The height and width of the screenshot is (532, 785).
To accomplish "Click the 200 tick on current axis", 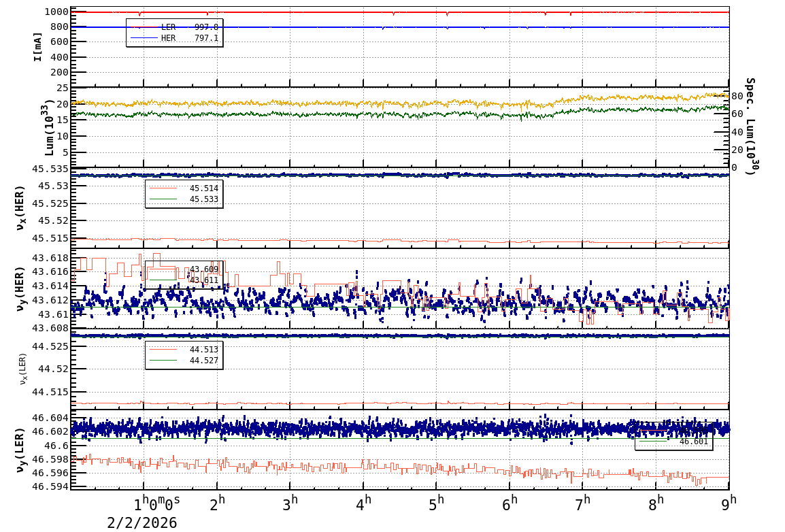I will pyautogui.click(x=59, y=72).
